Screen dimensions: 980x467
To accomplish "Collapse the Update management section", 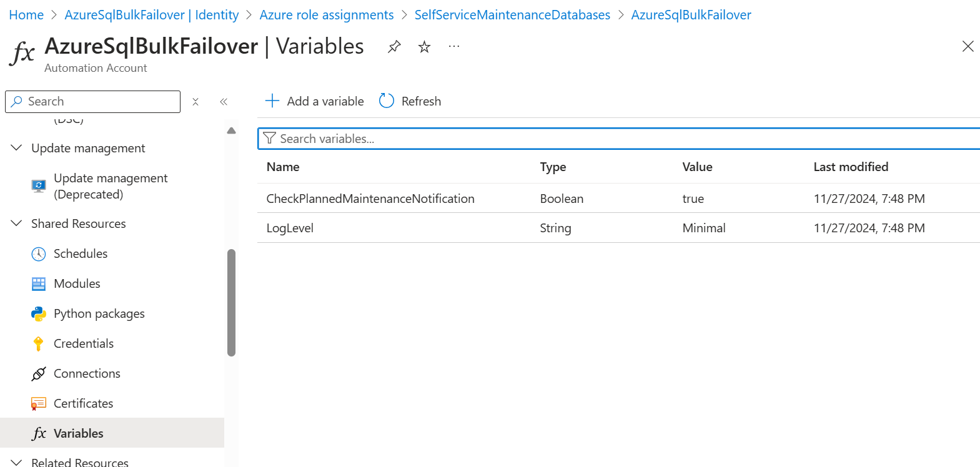I will [x=16, y=148].
